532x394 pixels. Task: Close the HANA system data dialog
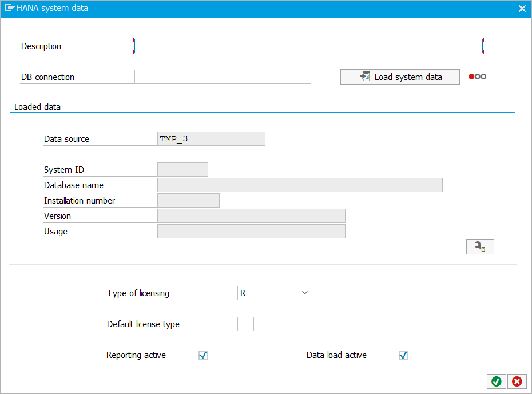[522, 9]
